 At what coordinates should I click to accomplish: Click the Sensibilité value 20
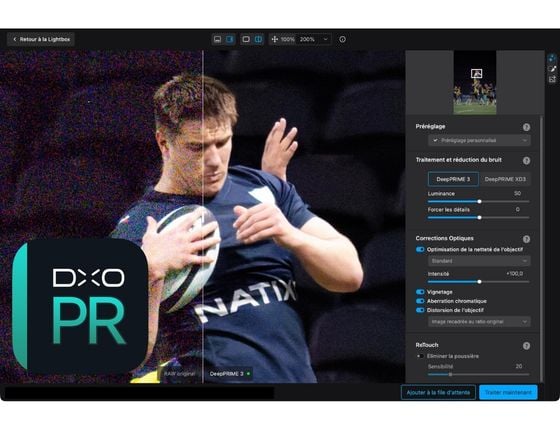pos(519,366)
